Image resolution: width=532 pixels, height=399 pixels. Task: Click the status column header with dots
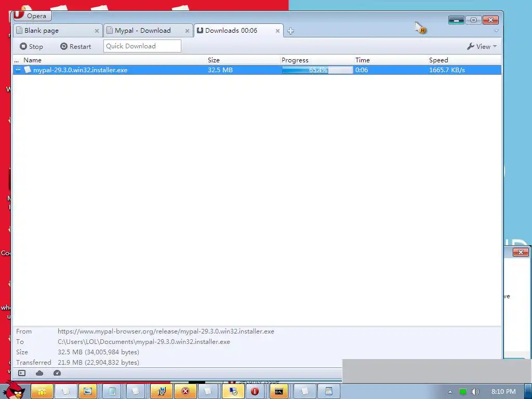click(x=17, y=60)
